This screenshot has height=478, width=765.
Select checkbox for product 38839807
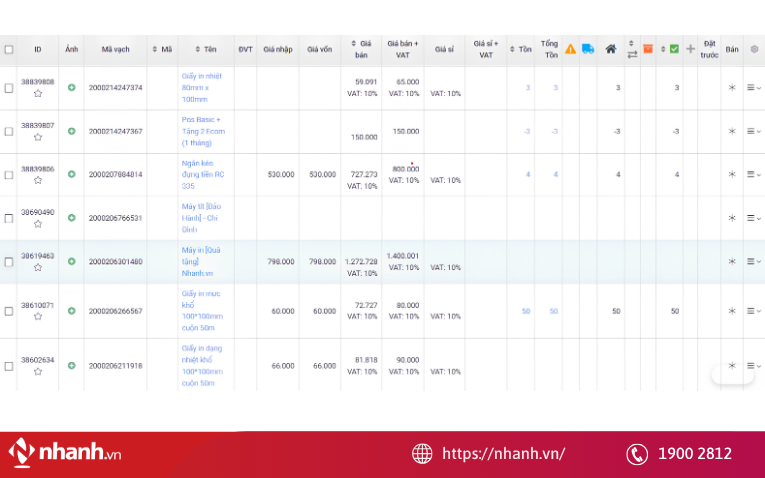9,131
